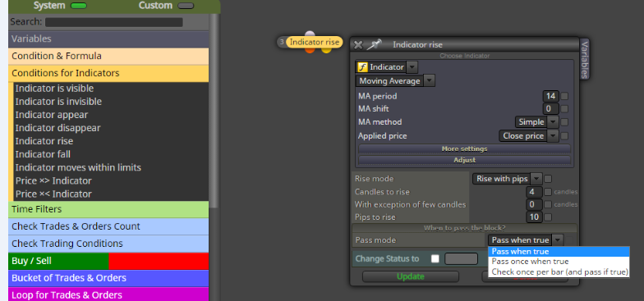Screen dimensions: 644x301
Task: Select 'Indicator disappear' block
Action: [x=57, y=128]
